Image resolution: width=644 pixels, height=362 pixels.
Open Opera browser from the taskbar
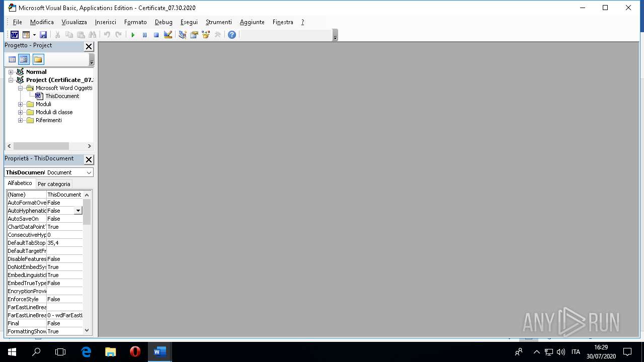pyautogui.click(x=135, y=352)
